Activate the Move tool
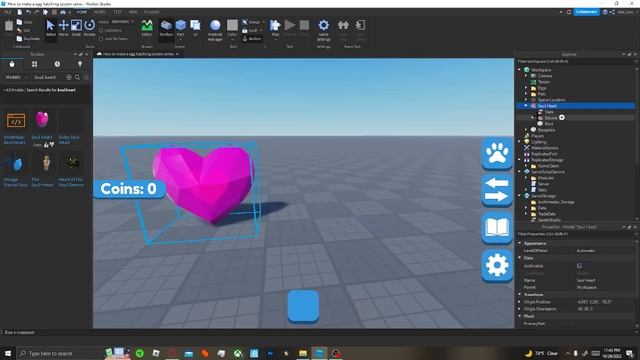Image resolution: width=640 pixels, height=360 pixels. [x=63, y=28]
